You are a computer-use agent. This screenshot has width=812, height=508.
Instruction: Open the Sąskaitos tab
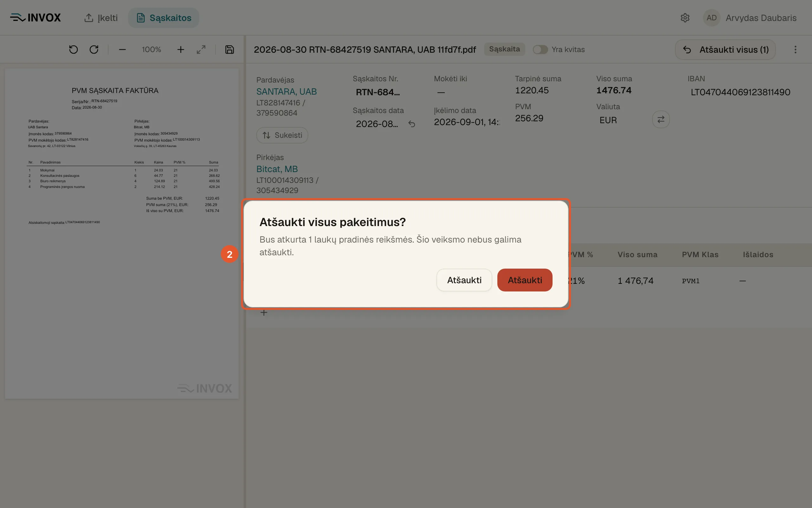(x=164, y=18)
